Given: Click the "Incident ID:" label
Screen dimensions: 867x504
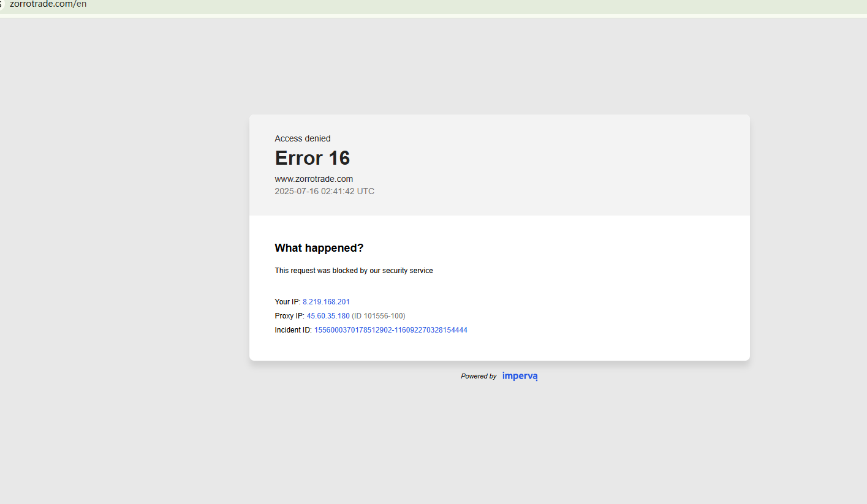Looking at the screenshot, I should point(293,330).
